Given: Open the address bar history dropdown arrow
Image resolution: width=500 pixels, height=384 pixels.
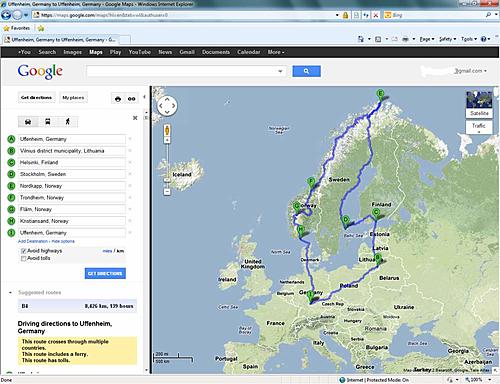Looking at the screenshot, I should [x=337, y=15].
